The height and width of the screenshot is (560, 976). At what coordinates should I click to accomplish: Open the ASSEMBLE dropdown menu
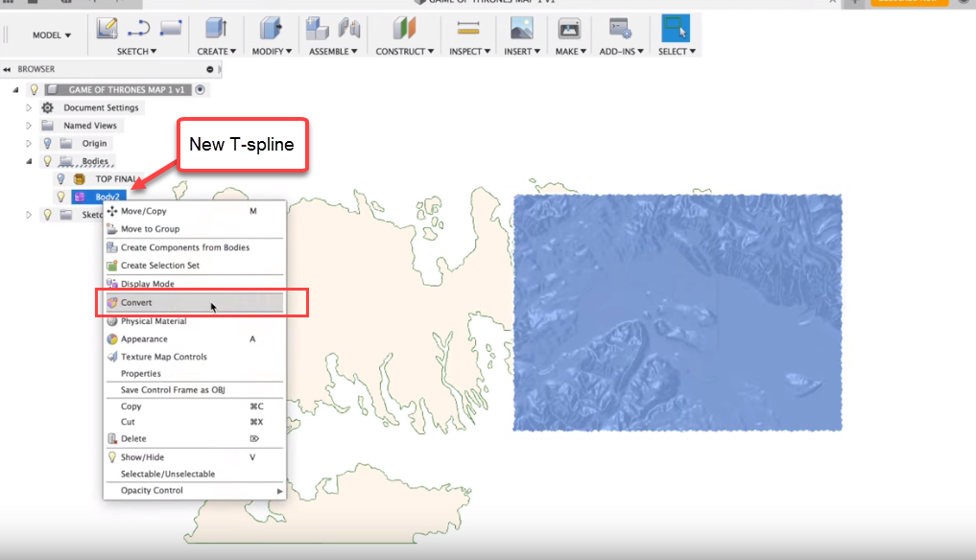[x=333, y=51]
